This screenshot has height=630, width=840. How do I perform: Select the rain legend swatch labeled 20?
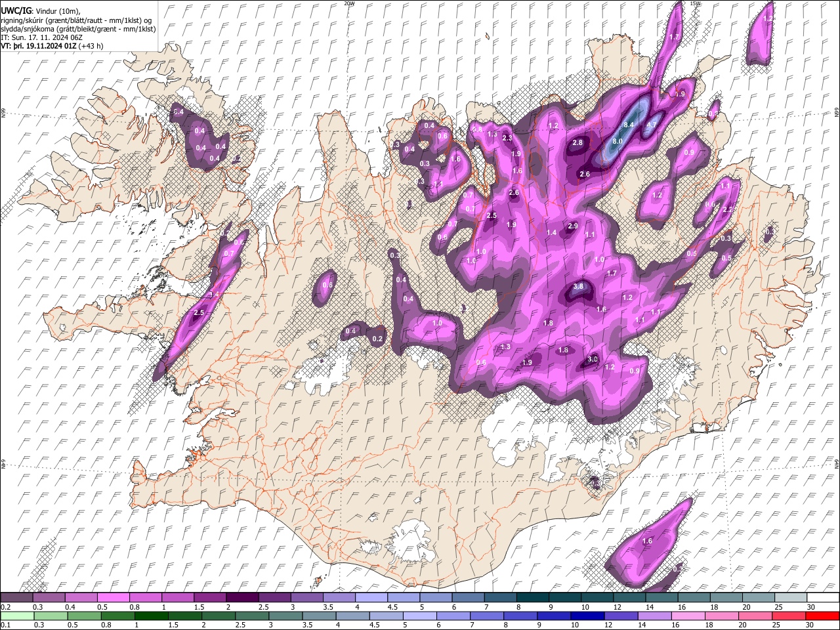pos(755,616)
